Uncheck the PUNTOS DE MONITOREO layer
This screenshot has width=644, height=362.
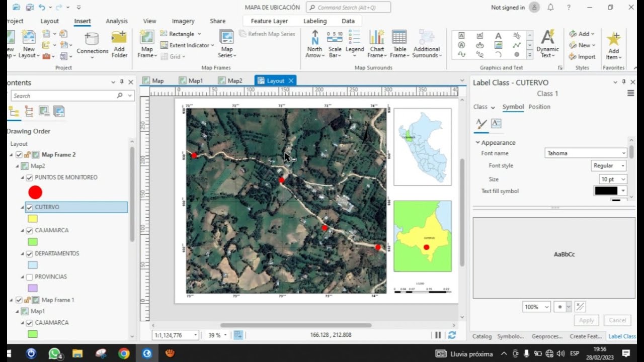(29, 177)
